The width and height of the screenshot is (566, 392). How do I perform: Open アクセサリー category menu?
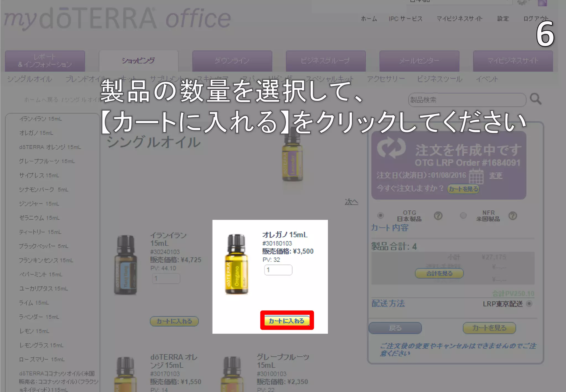coord(386,79)
